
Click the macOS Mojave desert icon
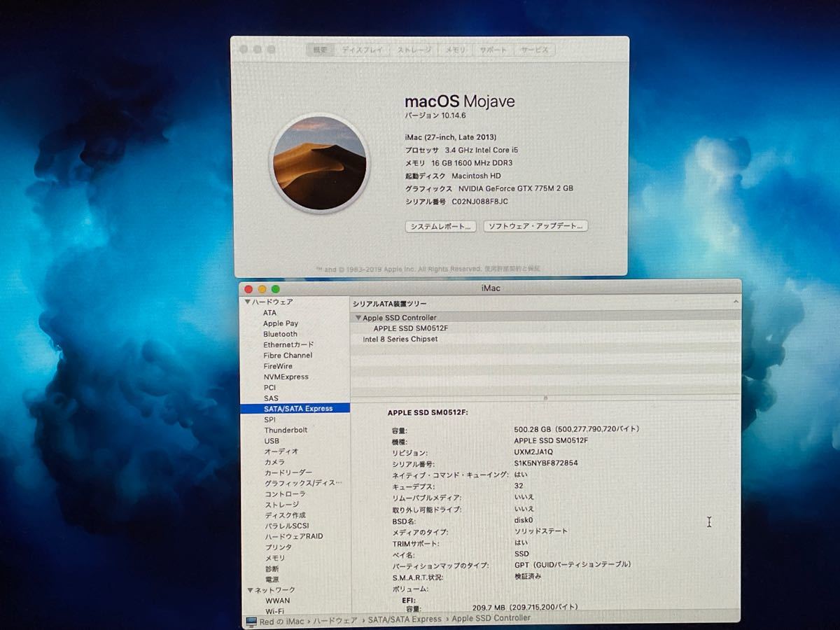[x=319, y=162]
